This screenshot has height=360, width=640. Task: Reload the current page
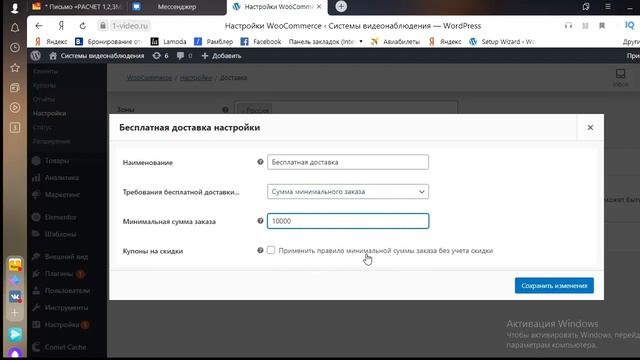click(83, 26)
